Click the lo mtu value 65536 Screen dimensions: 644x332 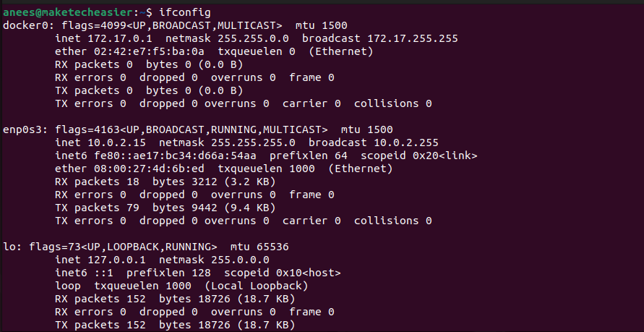(272, 247)
